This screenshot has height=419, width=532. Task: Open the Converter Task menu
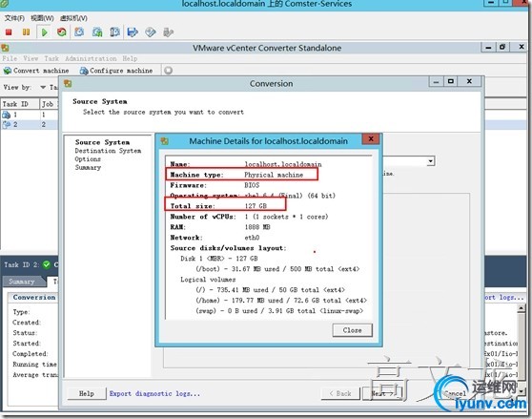click(51, 58)
